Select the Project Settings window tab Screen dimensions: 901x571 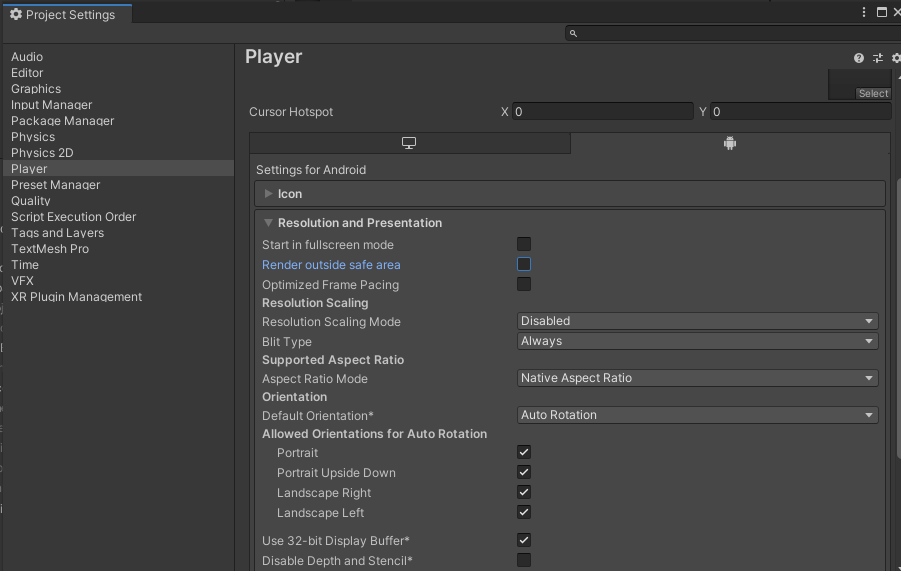point(68,14)
